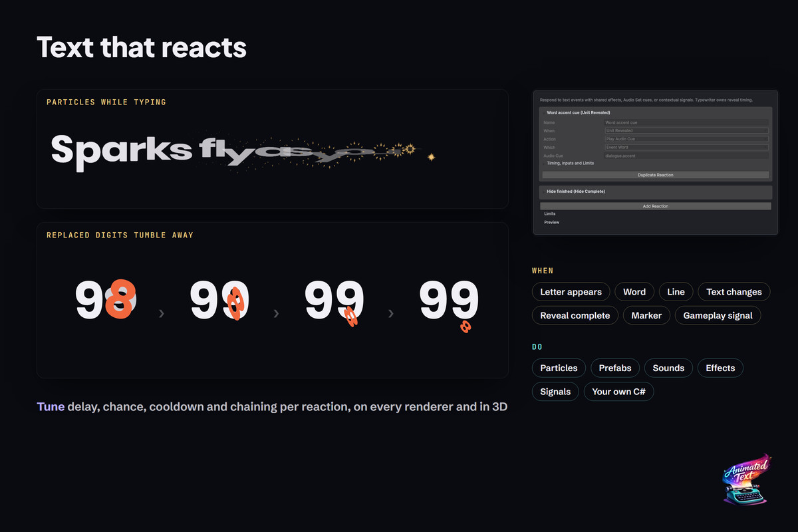
Task: Open the When dropdown showing Unit Revealed
Action: pyautogui.click(x=686, y=131)
